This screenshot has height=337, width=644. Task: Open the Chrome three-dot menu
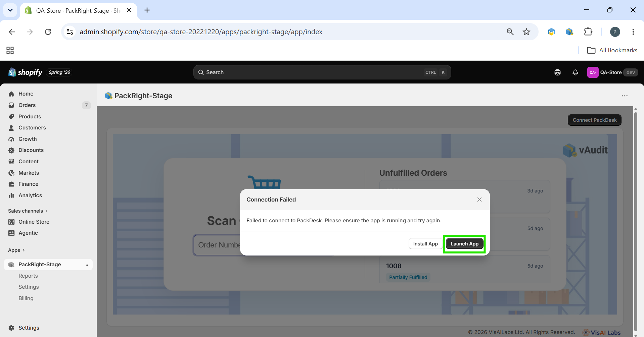click(633, 32)
